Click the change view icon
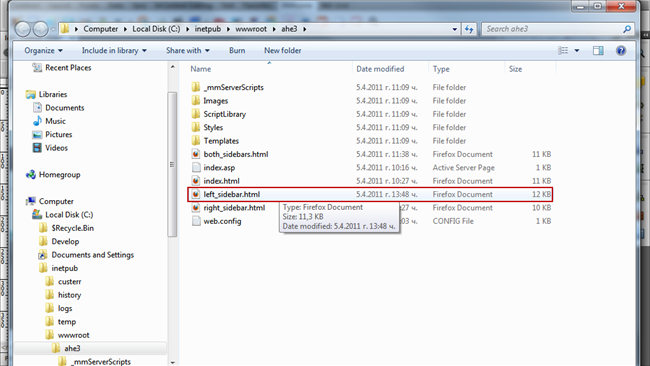Viewport: 650px width, 366px height. click(x=563, y=51)
